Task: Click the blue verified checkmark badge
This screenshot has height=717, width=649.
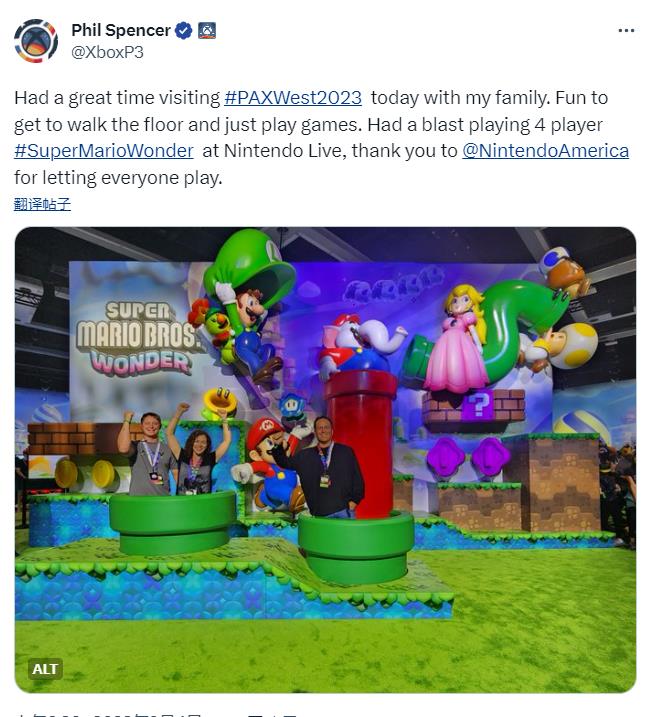Action: (x=184, y=31)
